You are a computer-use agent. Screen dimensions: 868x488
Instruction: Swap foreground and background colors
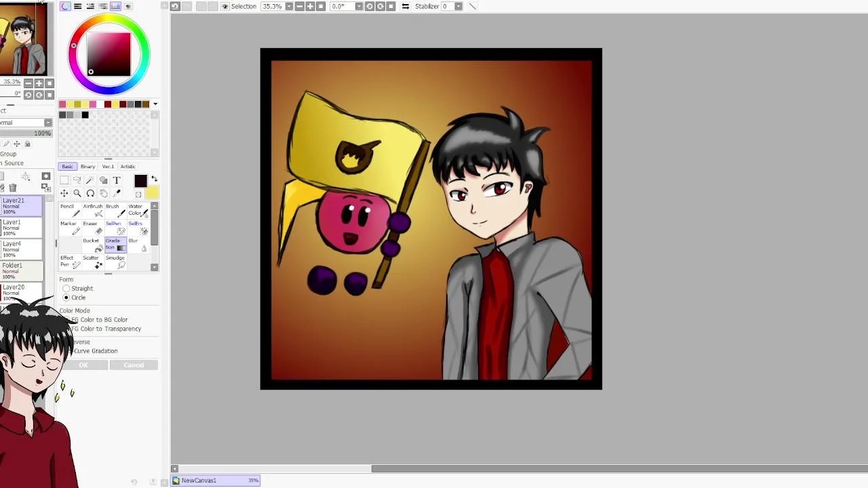(154, 178)
